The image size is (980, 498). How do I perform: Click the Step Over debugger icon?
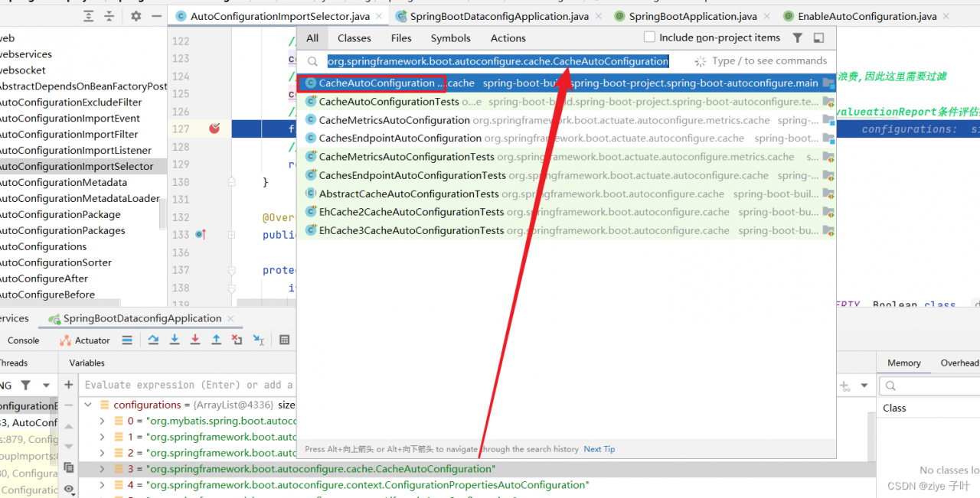point(154,340)
